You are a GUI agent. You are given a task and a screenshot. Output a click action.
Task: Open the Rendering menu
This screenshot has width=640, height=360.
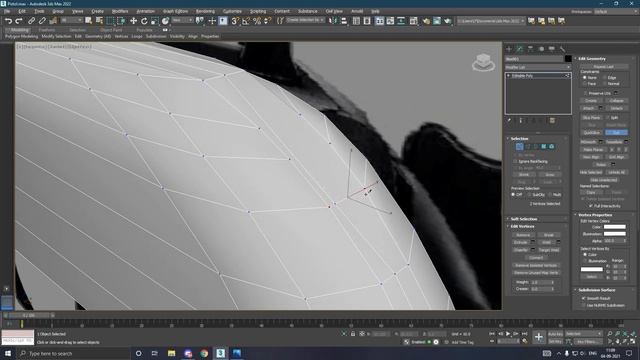tap(205, 11)
